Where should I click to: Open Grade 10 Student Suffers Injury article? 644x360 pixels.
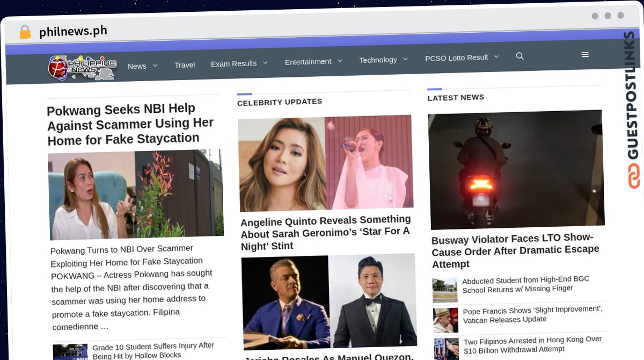(x=153, y=350)
